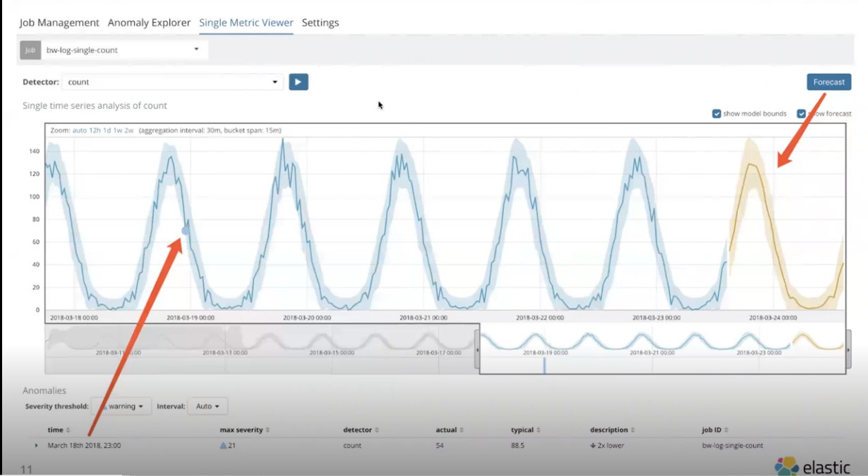The image size is (868, 476).
Task: Click the elastic logo
Action: [x=812, y=466]
